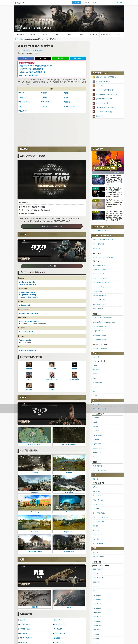Jump to ▼ボス in table of contents
138x644 pixels.
coord(66,97)
